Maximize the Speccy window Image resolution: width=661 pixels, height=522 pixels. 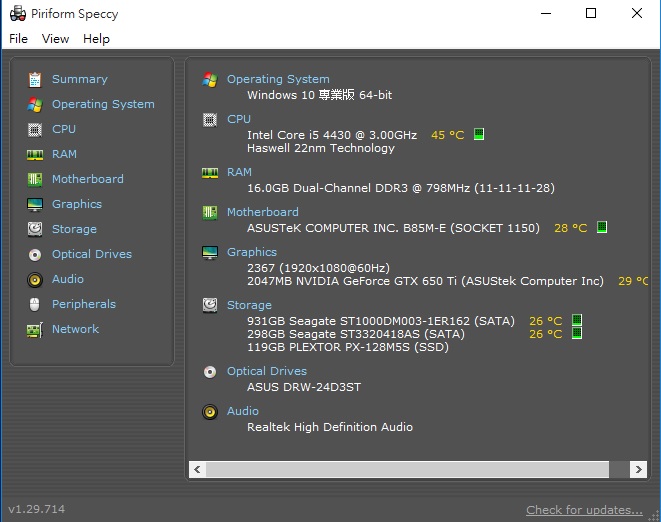pyautogui.click(x=591, y=13)
